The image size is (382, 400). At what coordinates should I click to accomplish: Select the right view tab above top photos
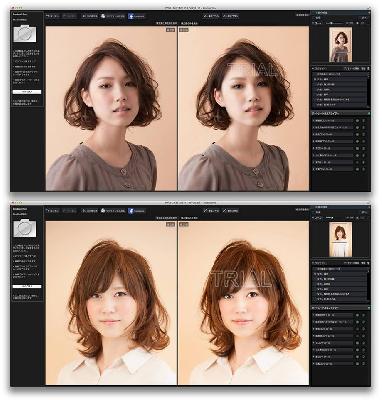(189, 23)
